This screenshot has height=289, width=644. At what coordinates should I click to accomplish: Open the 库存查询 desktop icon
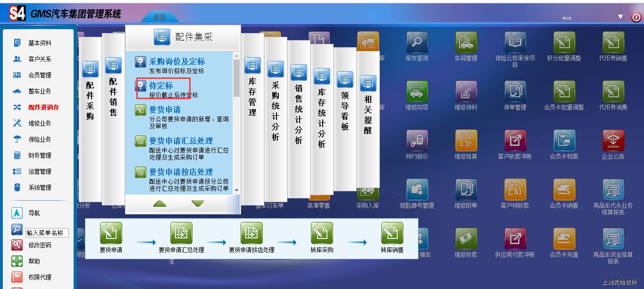[x=417, y=43]
